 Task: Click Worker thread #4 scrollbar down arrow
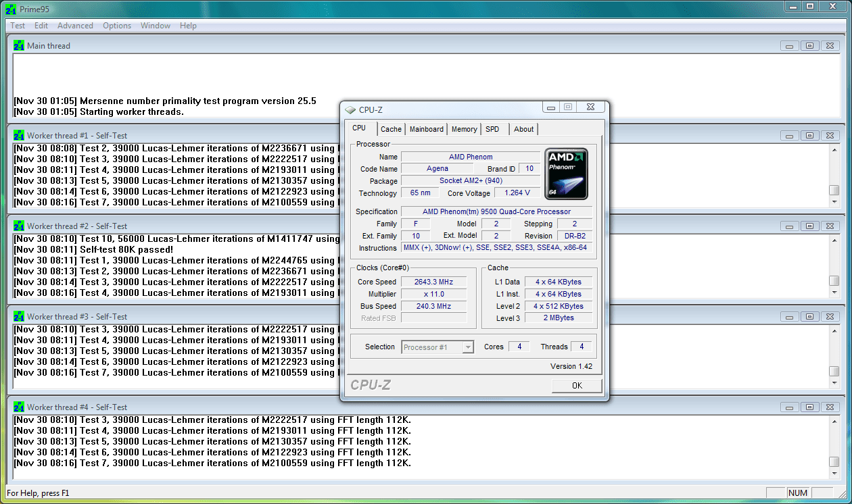[x=834, y=474]
